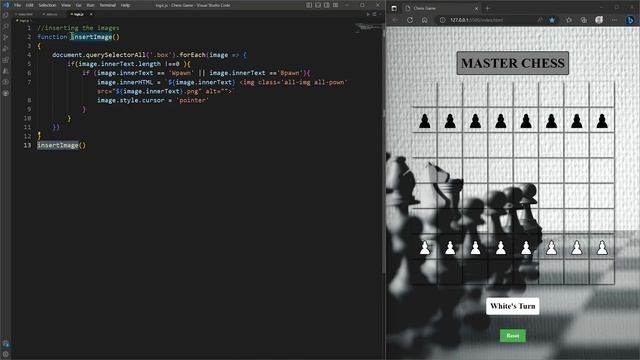Click the MASTER CHESS title banner
Image resolution: width=640 pixels, height=360 pixels.
click(x=513, y=63)
